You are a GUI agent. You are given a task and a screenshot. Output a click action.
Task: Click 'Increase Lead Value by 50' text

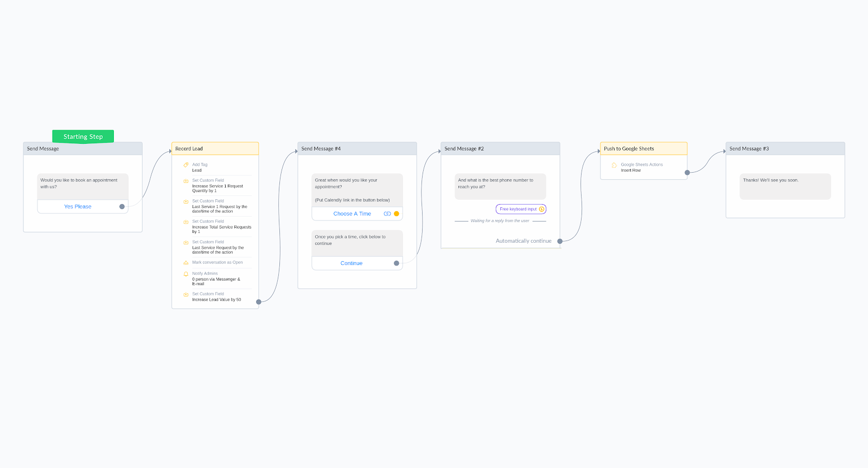(216, 300)
